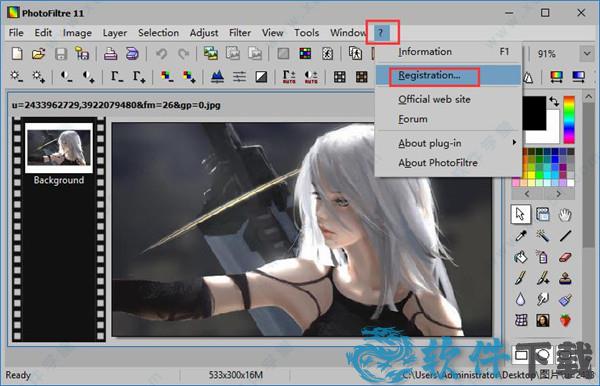Open the Tools menu

tap(307, 33)
